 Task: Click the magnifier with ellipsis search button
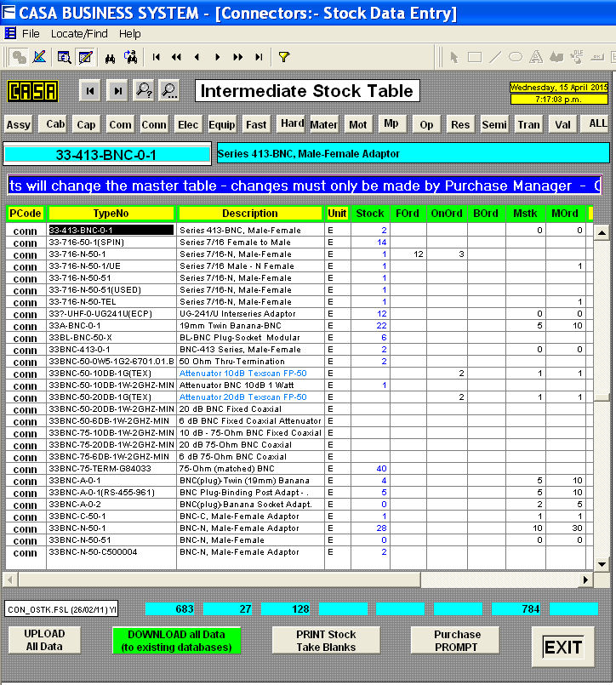(168, 91)
